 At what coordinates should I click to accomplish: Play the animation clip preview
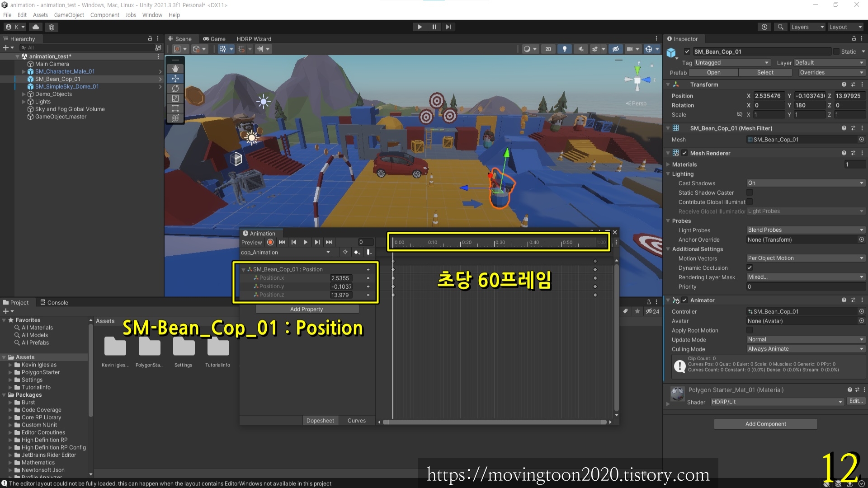tap(306, 242)
